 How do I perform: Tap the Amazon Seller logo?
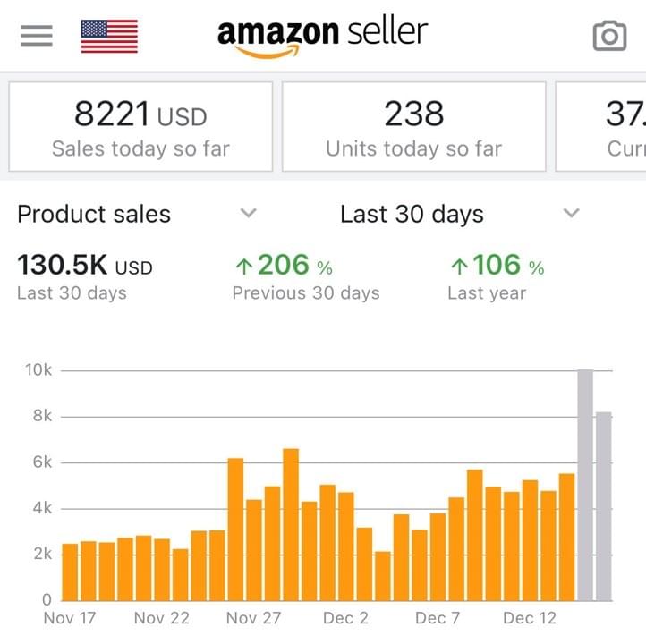[322, 36]
